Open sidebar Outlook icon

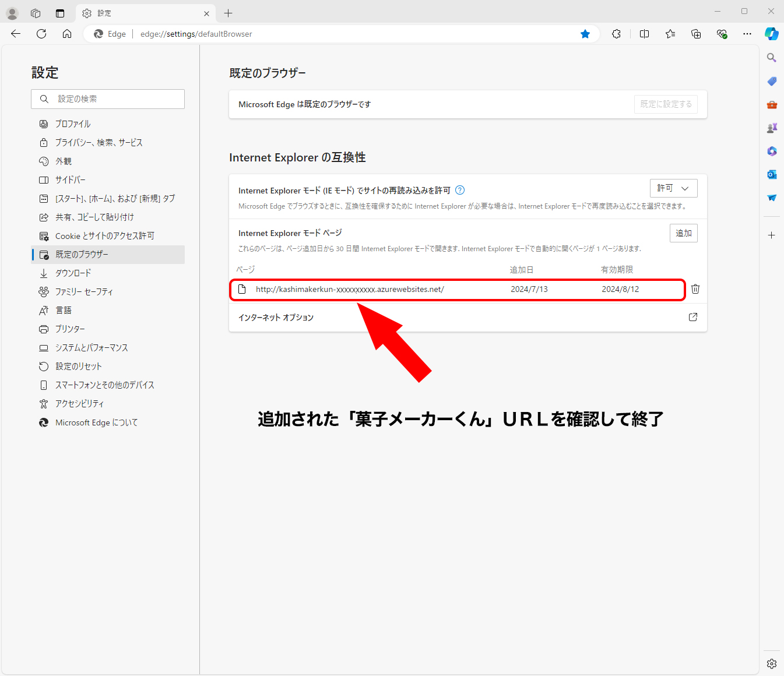tap(772, 174)
